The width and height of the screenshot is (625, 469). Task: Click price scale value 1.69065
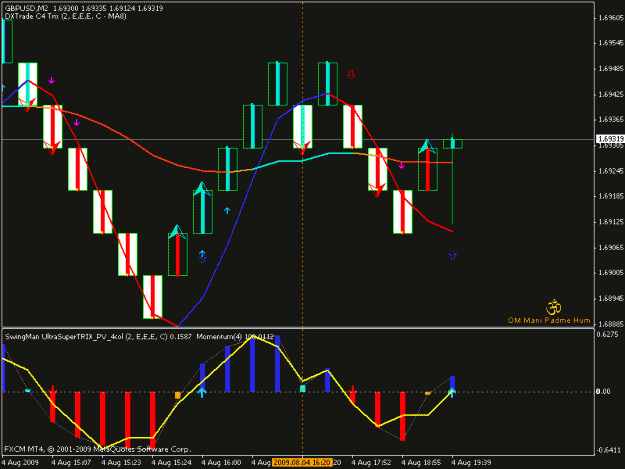point(611,247)
